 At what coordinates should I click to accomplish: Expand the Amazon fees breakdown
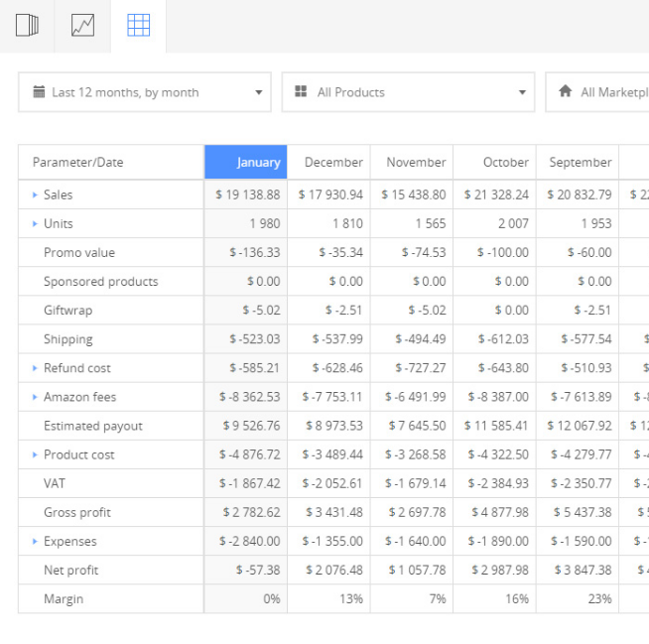click(x=35, y=397)
